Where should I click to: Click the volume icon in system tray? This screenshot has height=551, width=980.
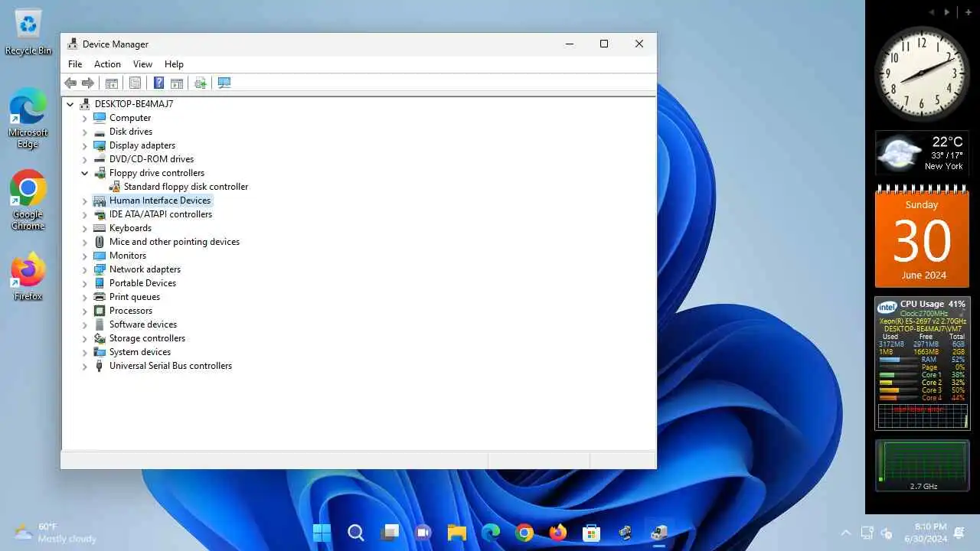coord(887,533)
